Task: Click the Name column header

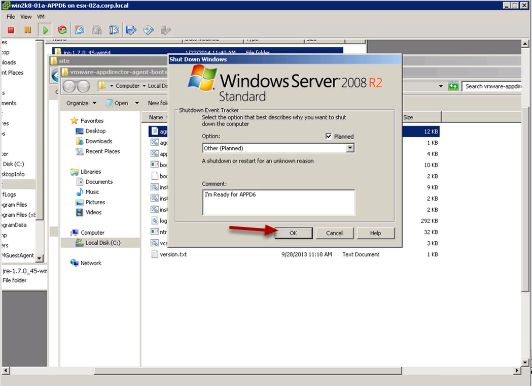Action: pyautogui.click(x=156, y=117)
